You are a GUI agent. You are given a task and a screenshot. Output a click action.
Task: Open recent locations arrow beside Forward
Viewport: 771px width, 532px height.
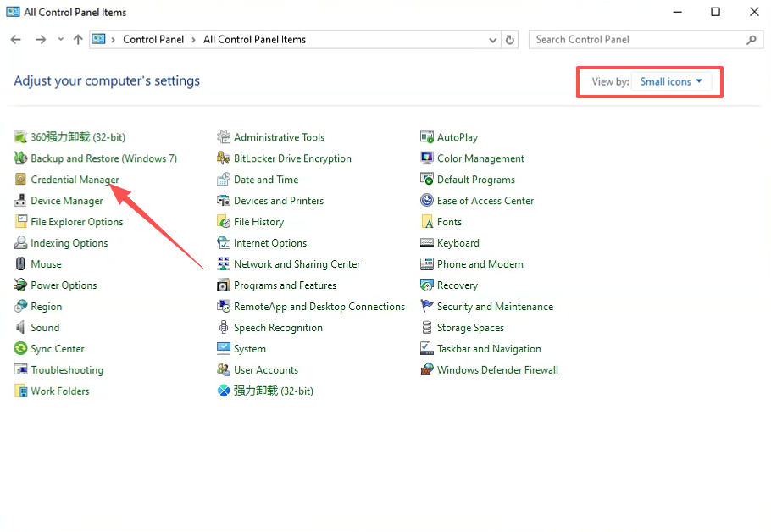tap(60, 39)
